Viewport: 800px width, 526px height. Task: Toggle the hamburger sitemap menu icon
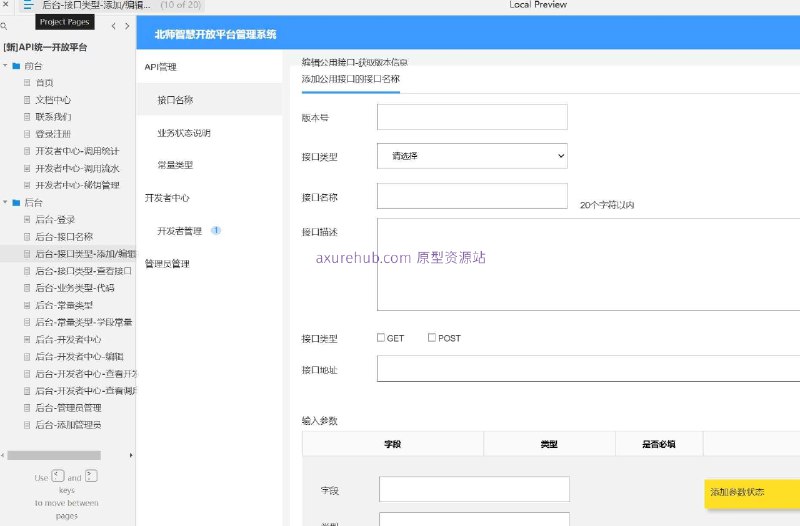28,5
